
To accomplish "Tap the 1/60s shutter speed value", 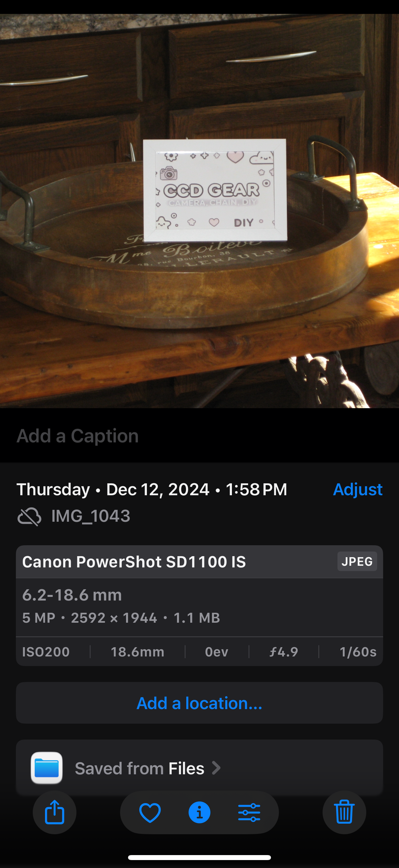I will pos(358,652).
